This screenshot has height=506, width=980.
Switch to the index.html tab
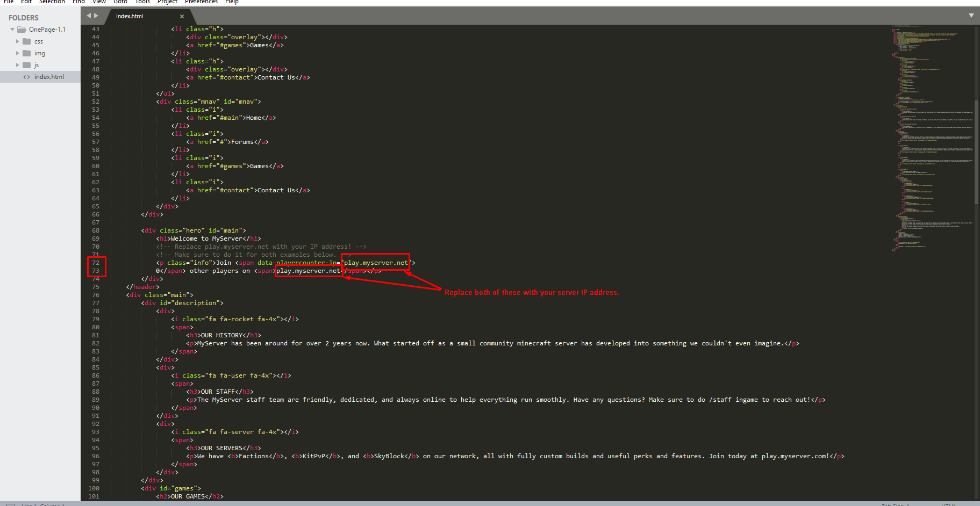click(130, 16)
